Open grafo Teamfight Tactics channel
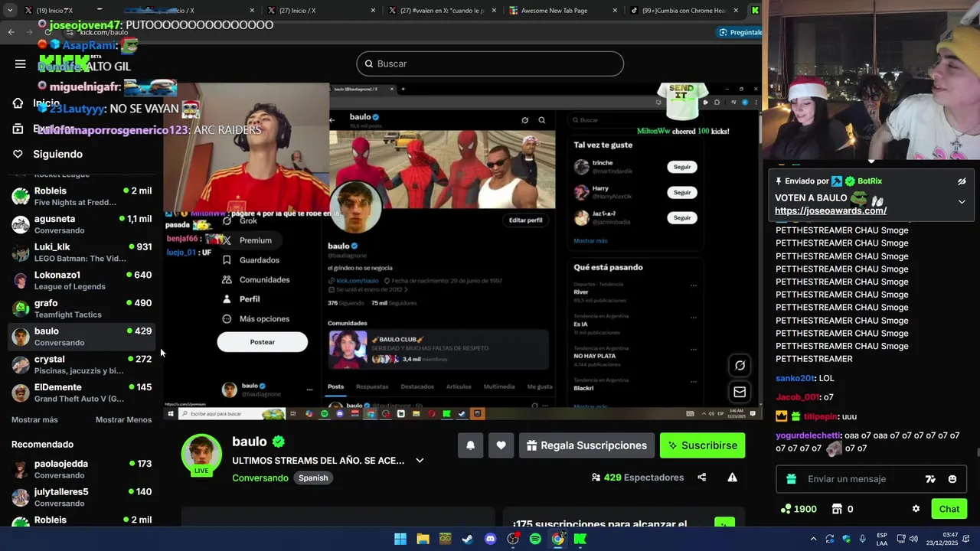Viewport: 980px width, 551px height. pyautogui.click(x=82, y=308)
